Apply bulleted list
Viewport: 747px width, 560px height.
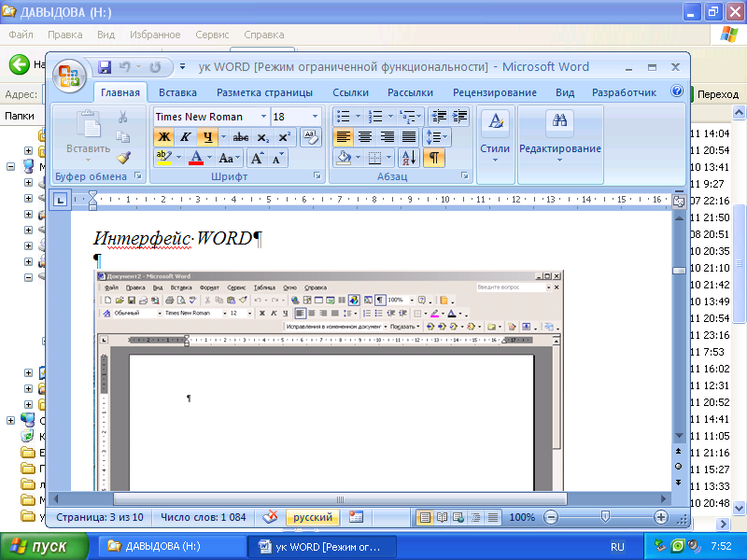point(344,117)
